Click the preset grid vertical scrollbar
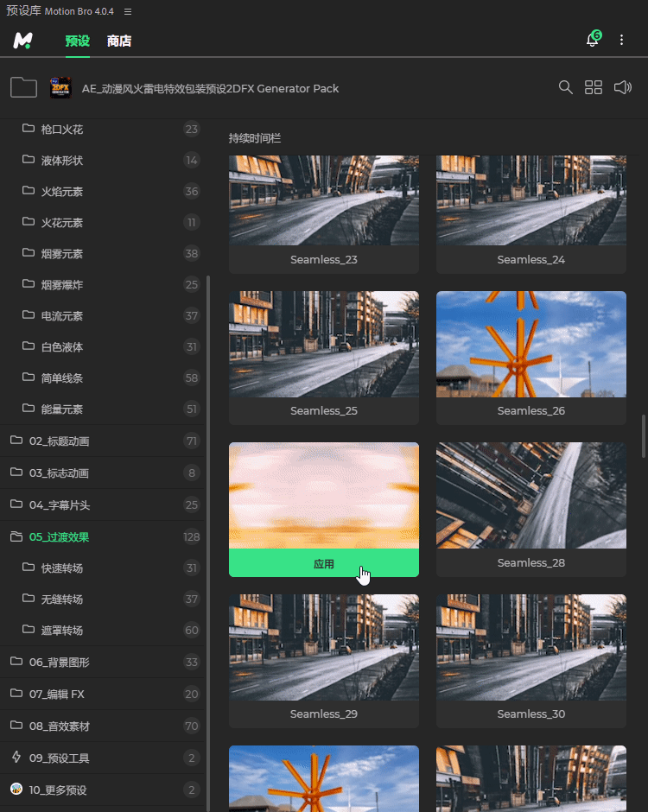The height and width of the screenshot is (812, 648). tap(644, 436)
